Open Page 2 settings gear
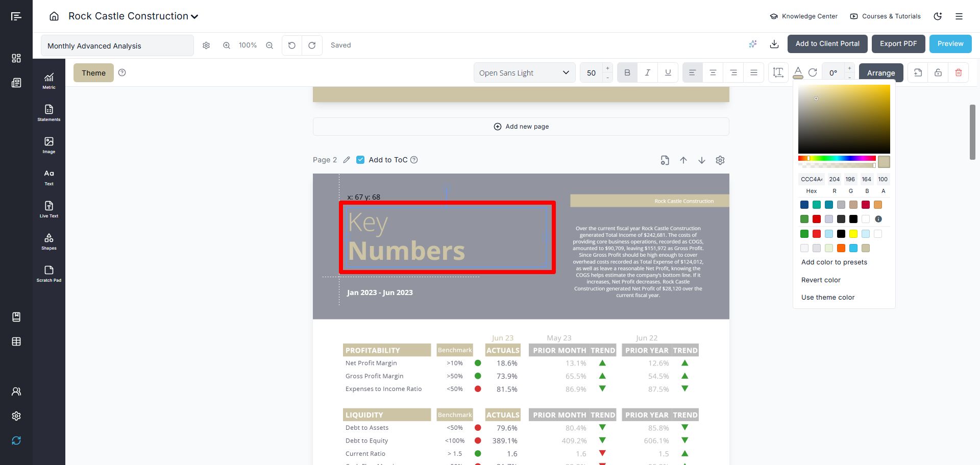 (720, 160)
